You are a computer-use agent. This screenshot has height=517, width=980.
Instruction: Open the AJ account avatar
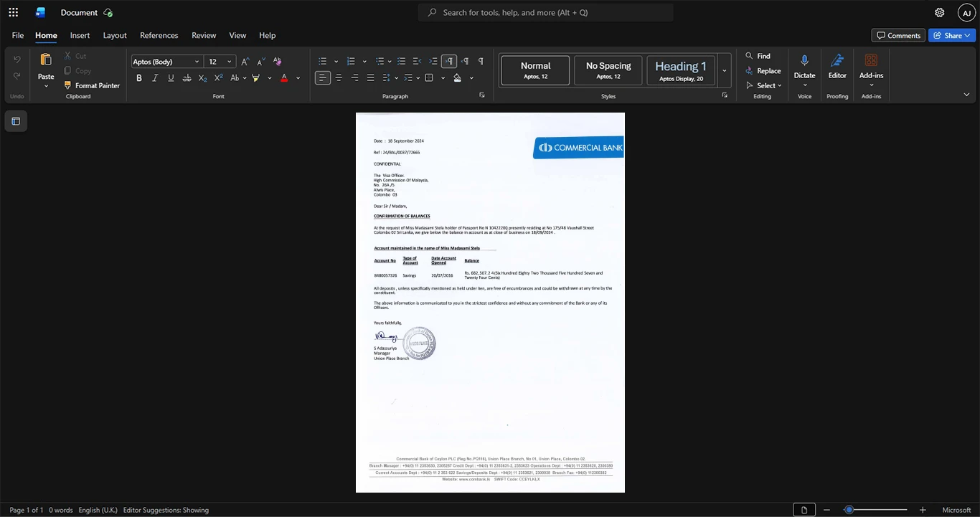(x=966, y=12)
